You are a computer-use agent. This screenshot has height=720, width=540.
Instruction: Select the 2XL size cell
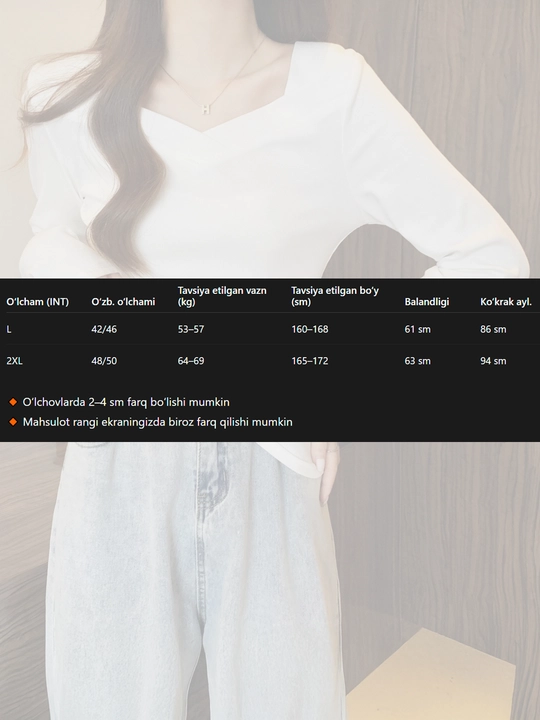[14, 361]
